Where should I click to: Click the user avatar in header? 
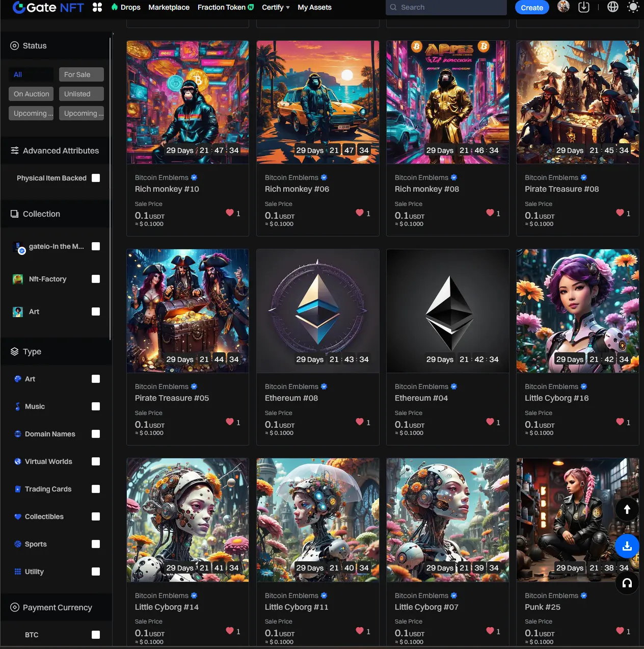click(x=563, y=7)
